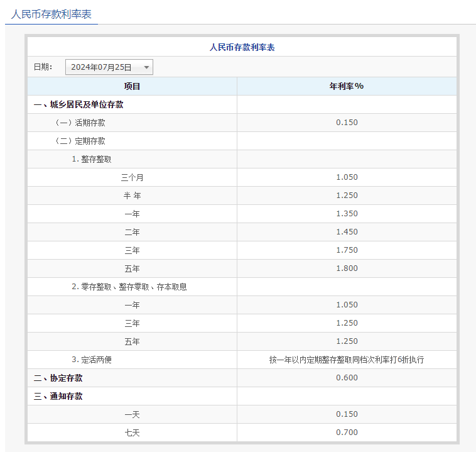Click the 二年 row label
This screenshot has width=476, height=452.
click(132, 232)
